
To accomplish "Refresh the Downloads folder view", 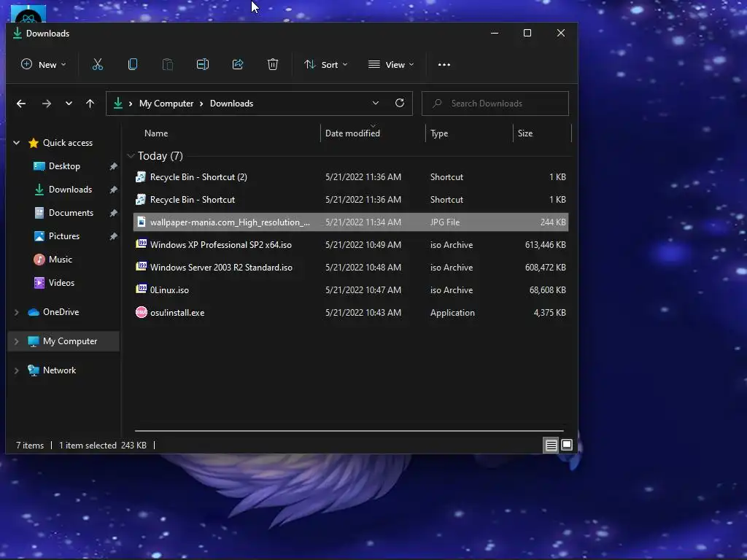I will tap(400, 103).
